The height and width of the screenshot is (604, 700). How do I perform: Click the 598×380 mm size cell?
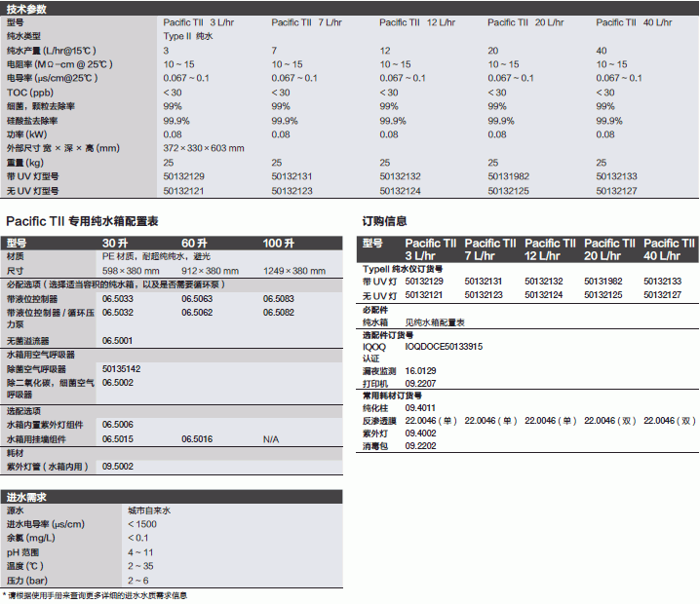pos(131,271)
